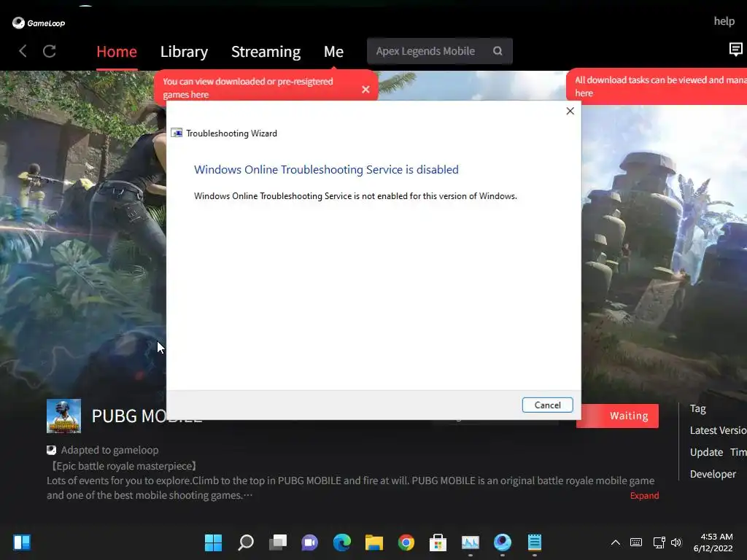
Task: Click Cancel in Troubleshooting Wizard
Action: click(547, 405)
